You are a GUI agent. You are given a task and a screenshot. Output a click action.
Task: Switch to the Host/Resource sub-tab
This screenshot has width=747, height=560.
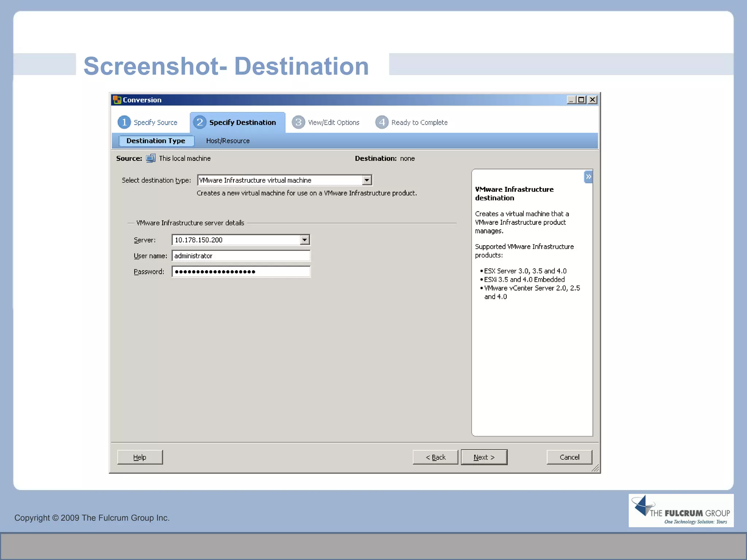pos(228,141)
